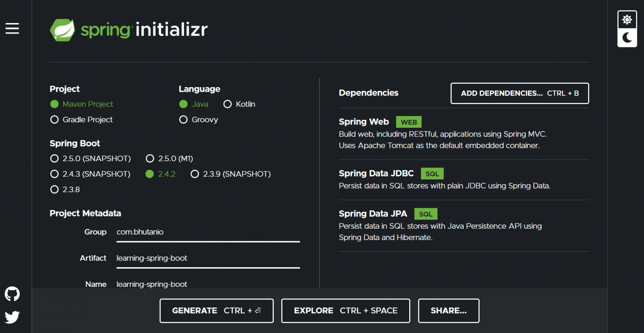Open the Twitter bird icon link
The height and width of the screenshot is (333, 644).
12,317
